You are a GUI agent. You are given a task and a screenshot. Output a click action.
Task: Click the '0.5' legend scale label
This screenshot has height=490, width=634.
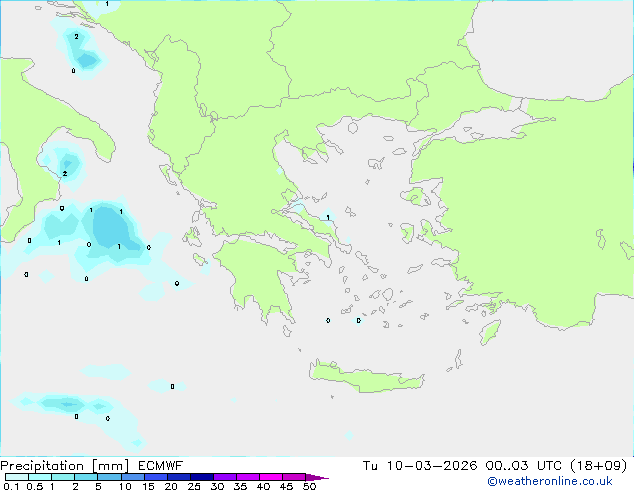point(35,486)
